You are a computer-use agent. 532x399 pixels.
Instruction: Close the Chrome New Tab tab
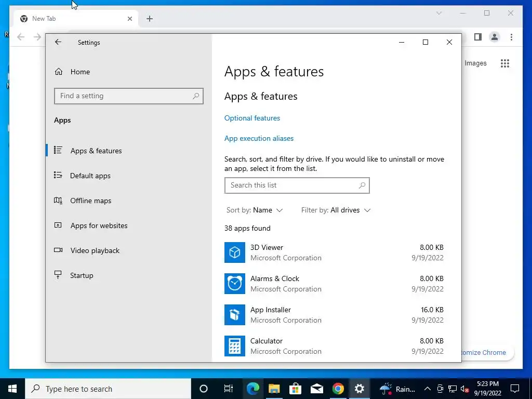click(x=129, y=19)
